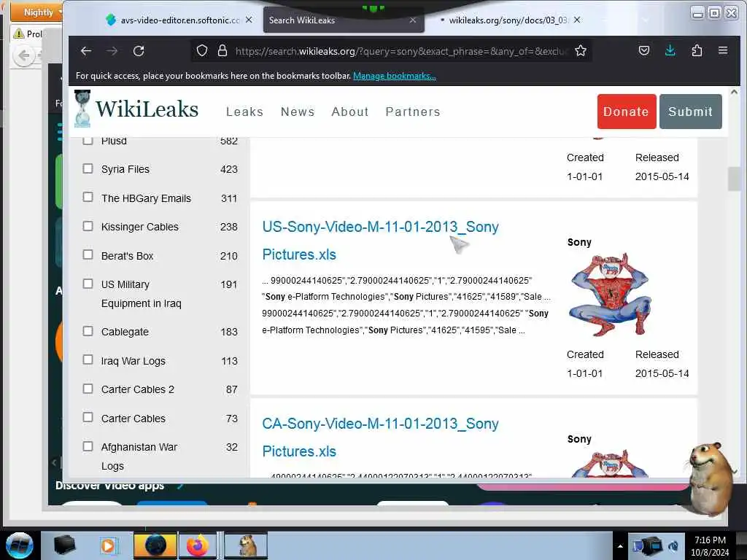Open the tracking protection shield icon
The width and height of the screenshot is (747, 560).
click(202, 50)
